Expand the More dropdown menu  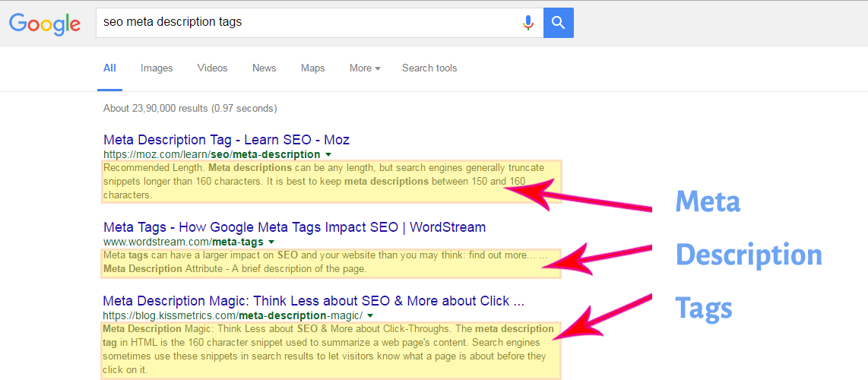pyautogui.click(x=365, y=68)
